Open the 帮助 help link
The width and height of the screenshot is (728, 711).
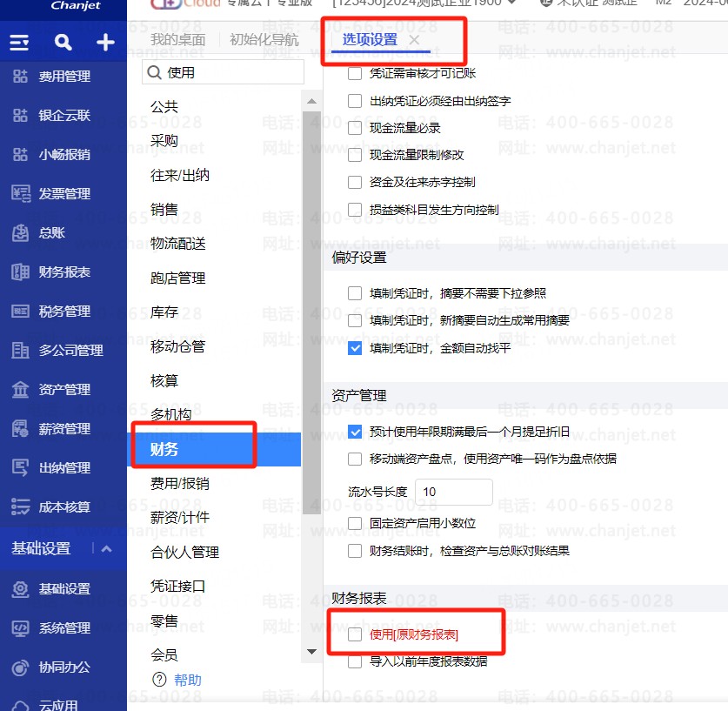coord(188,680)
